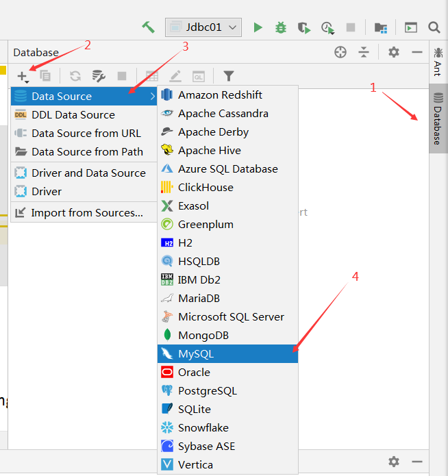Click the crosshair locate icon in Database panel
This screenshot has width=448, height=476.
(340, 52)
